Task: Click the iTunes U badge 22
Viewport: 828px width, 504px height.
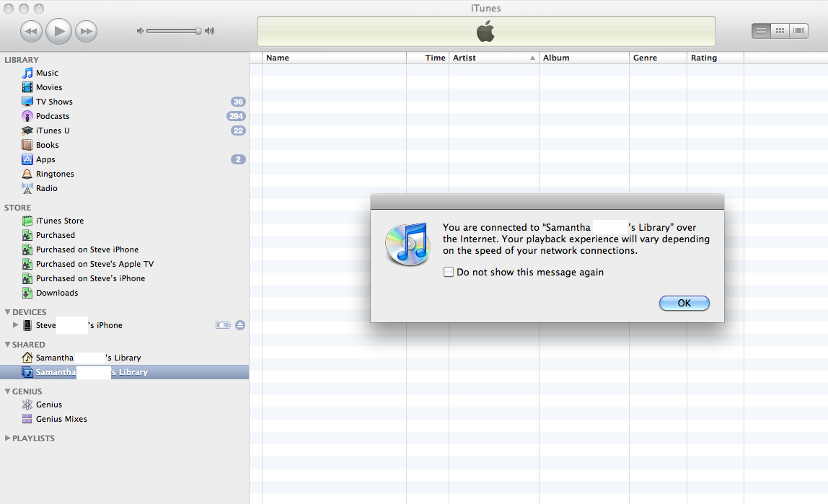Action: [238, 131]
